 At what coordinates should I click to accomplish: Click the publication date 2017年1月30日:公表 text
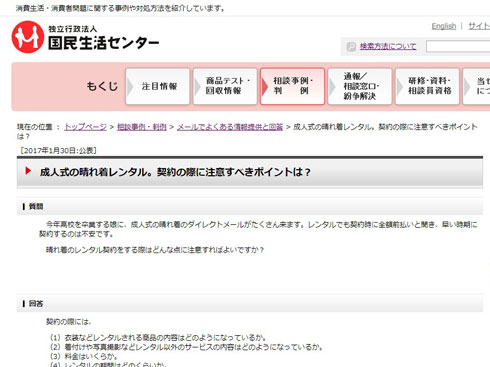(x=58, y=151)
